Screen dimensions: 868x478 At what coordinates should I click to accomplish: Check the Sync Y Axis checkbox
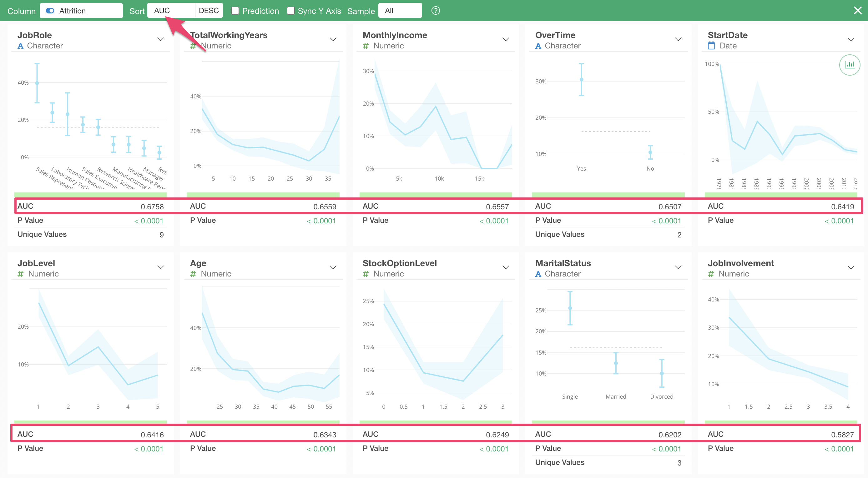point(290,11)
